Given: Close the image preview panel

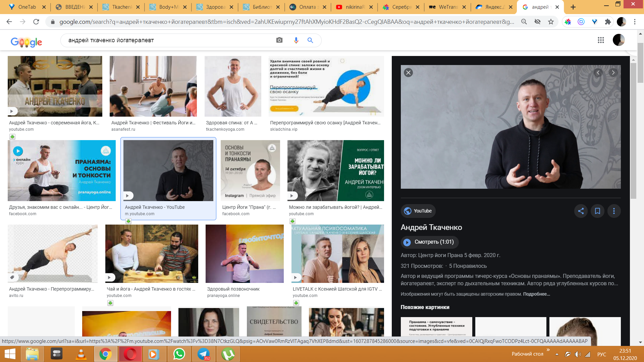Looking at the screenshot, I should [x=408, y=73].
